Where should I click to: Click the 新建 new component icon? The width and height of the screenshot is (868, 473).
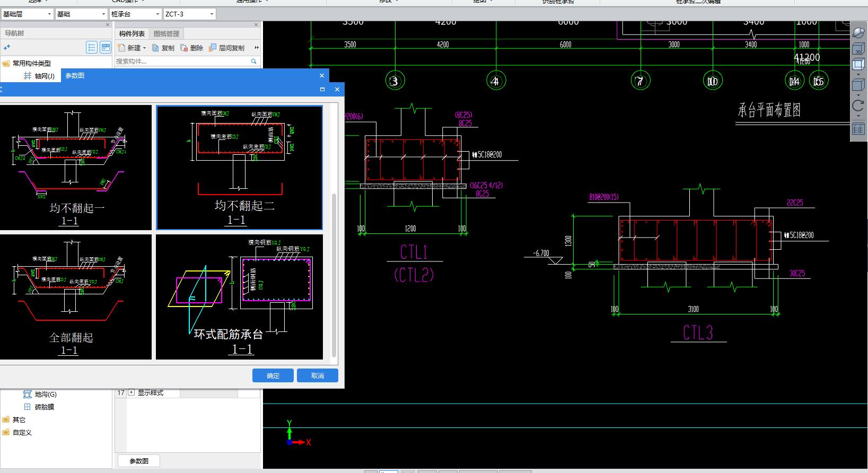pos(121,48)
